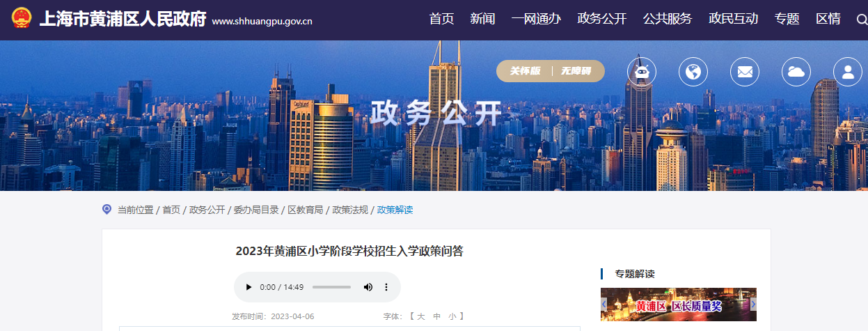
Task: Seek within the audio progress bar
Action: 331,287
